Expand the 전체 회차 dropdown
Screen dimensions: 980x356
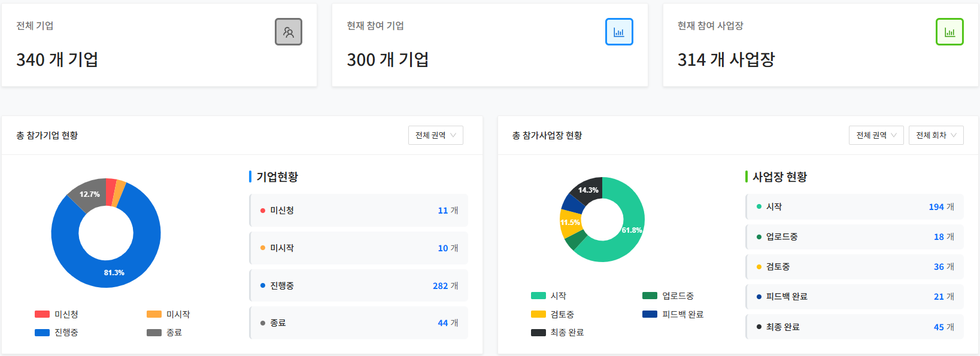click(x=936, y=135)
